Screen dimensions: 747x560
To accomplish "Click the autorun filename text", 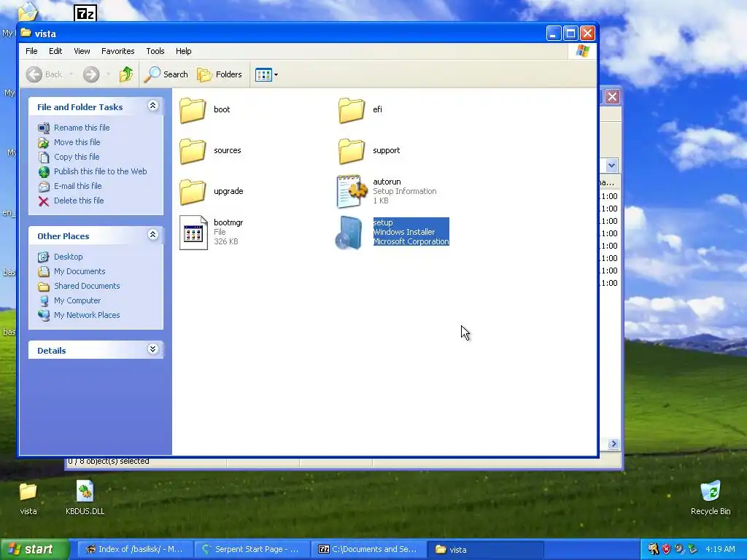I will point(387,182).
